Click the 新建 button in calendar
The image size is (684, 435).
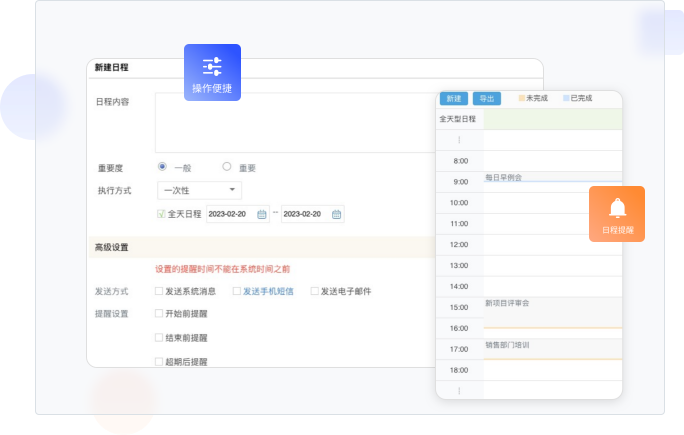coord(454,99)
